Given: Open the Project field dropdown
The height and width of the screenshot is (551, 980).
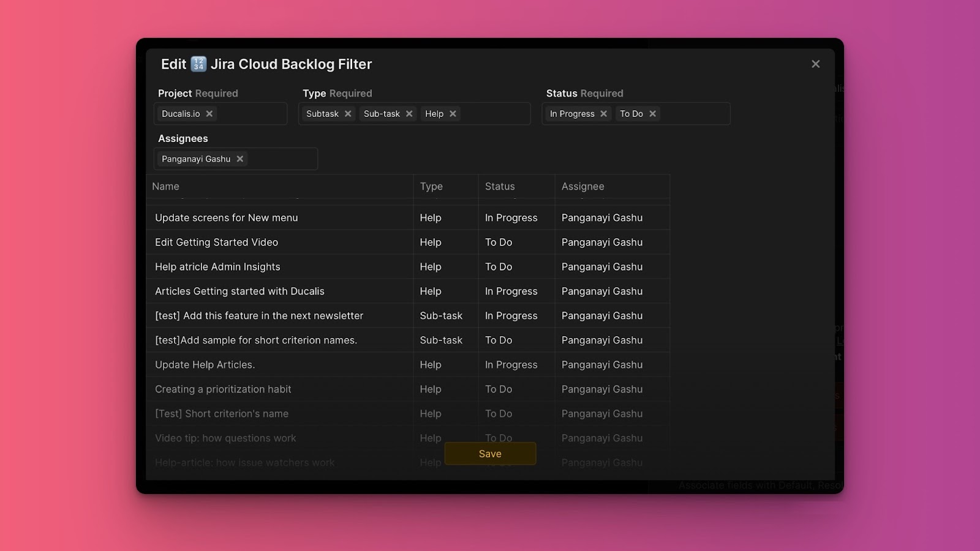Looking at the screenshot, I should tap(221, 114).
